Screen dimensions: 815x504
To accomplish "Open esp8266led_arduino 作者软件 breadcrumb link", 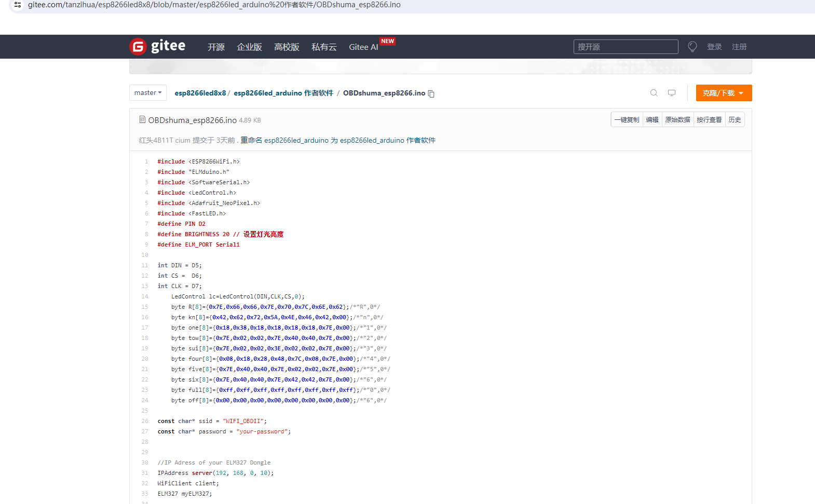I will click(283, 93).
